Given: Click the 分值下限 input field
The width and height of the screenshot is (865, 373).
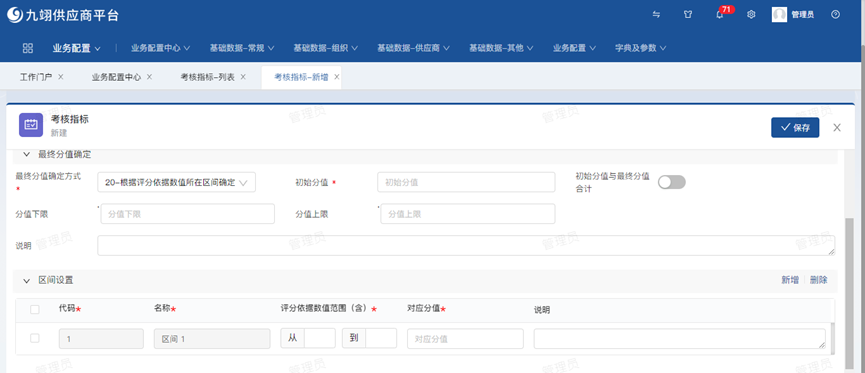Looking at the screenshot, I should (x=188, y=214).
